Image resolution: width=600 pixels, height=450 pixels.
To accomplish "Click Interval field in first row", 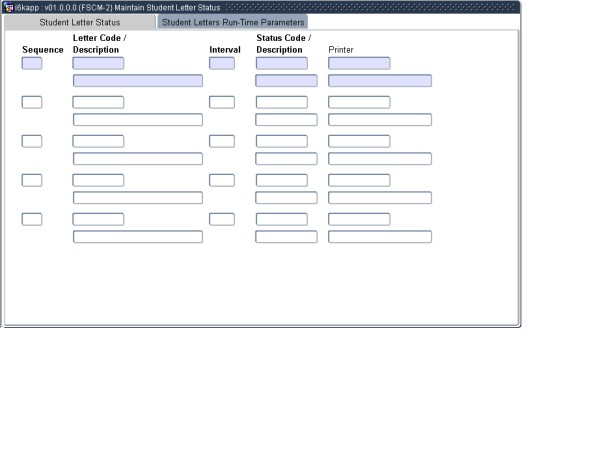I will click(x=222, y=63).
